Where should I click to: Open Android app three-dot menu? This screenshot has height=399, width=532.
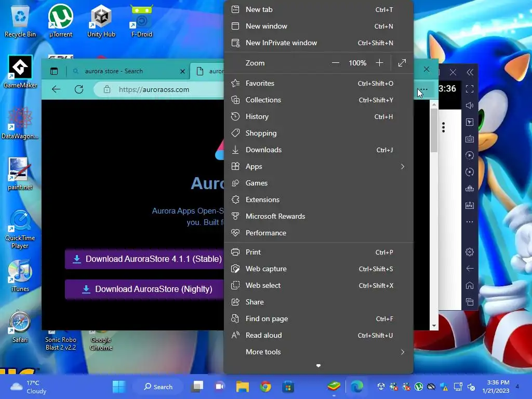tap(444, 127)
